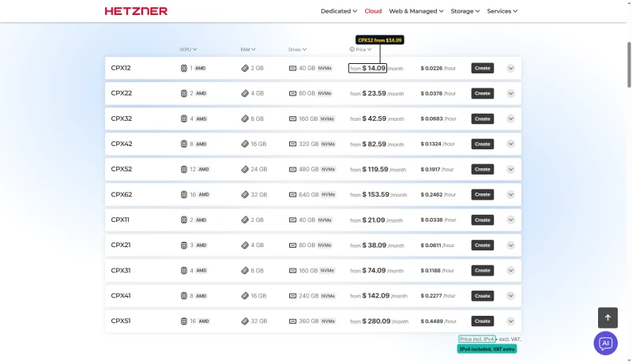
Task: Click the CPU icon in CPX62 row
Action: pos(184,194)
